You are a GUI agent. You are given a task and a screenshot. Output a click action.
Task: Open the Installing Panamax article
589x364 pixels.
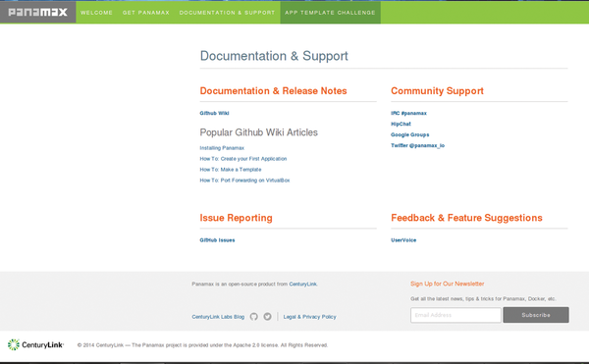(222, 148)
